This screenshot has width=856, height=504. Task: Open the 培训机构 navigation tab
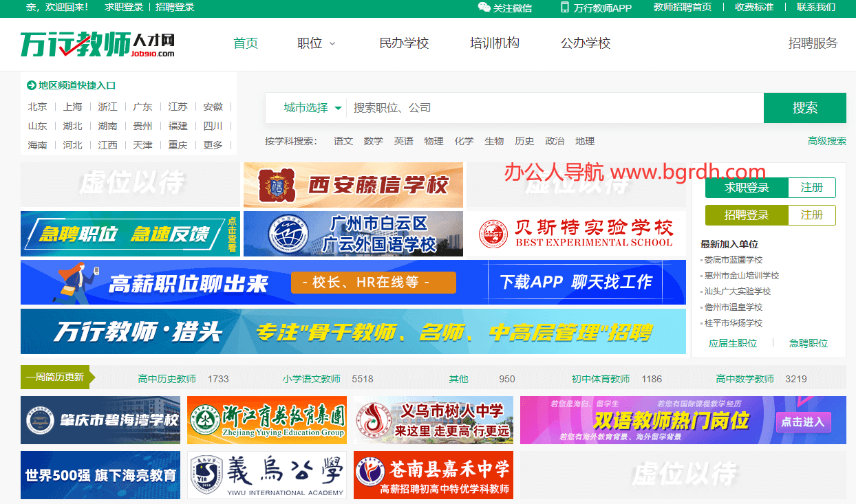click(495, 43)
